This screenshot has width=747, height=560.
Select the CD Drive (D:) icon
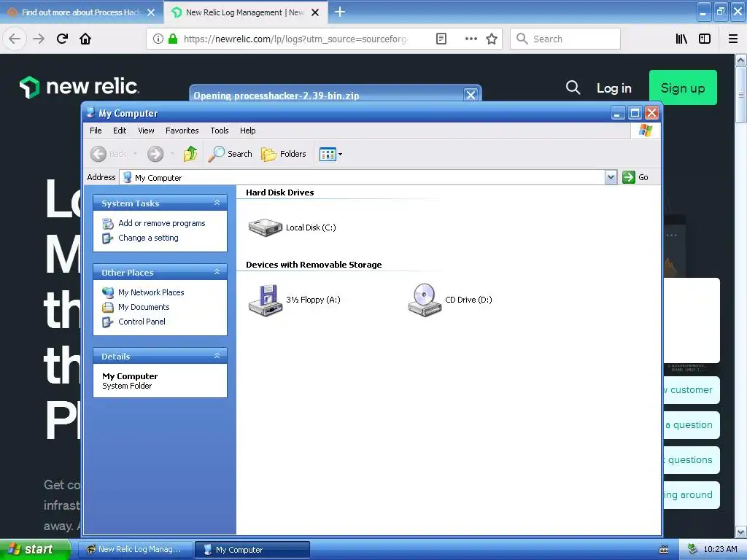tap(425, 300)
